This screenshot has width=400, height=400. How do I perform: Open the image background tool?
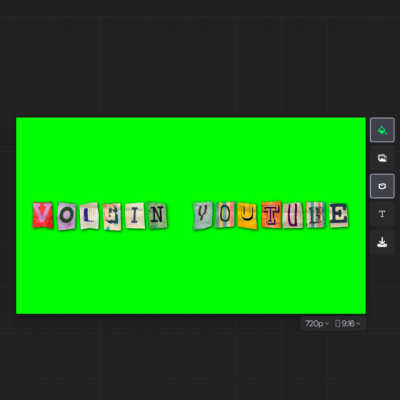coord(382,158)
